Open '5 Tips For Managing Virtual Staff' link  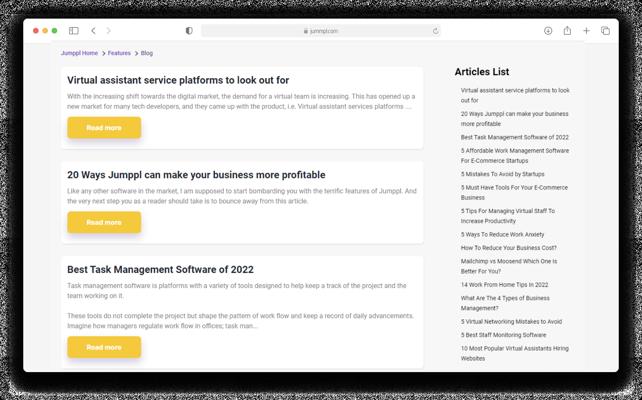[508, 216]
